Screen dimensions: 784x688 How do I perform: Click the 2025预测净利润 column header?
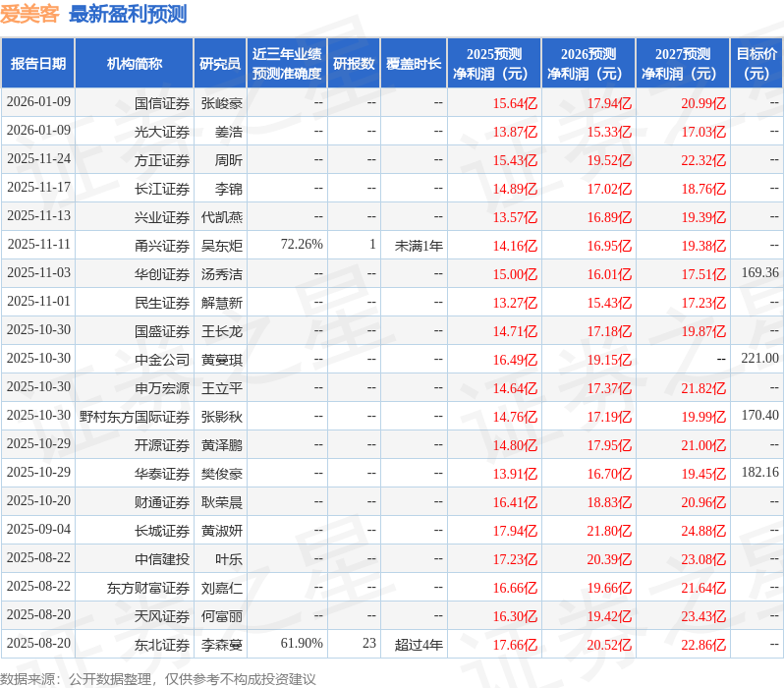tap(494, 64)
